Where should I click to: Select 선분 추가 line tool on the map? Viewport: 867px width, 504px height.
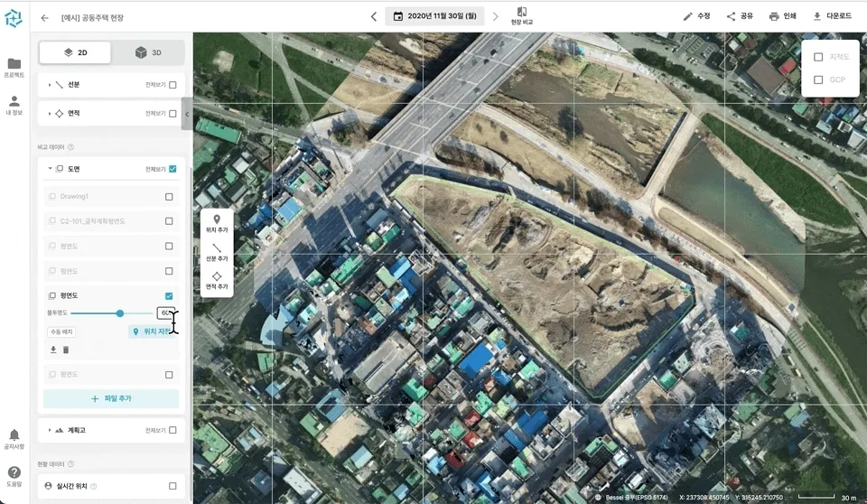(217, 252)
